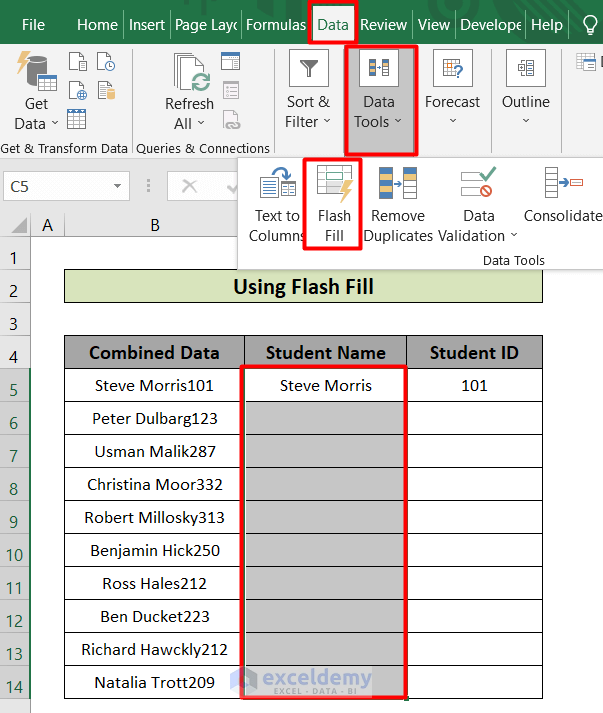Image resolution: width=603 pixels, height=713 pixels.
Task: Select cell 'Richard Hawckly212'
Action: (x=155, y=649)
